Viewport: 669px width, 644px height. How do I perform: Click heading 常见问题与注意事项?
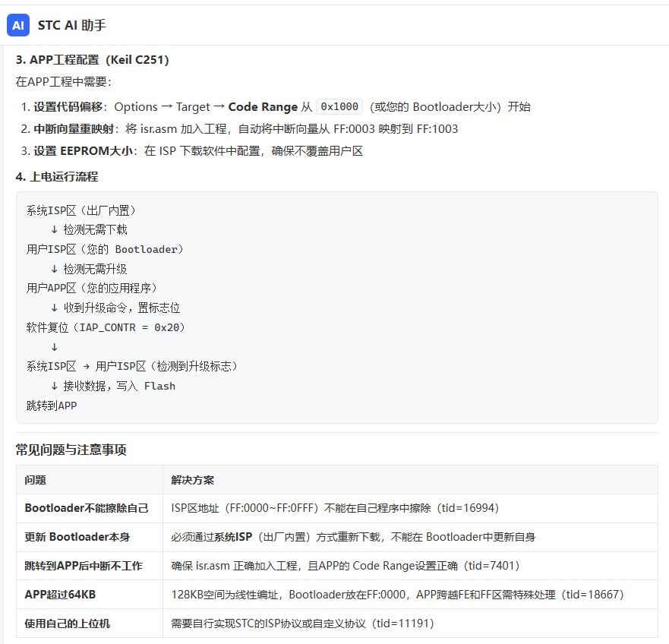[71, 450]
